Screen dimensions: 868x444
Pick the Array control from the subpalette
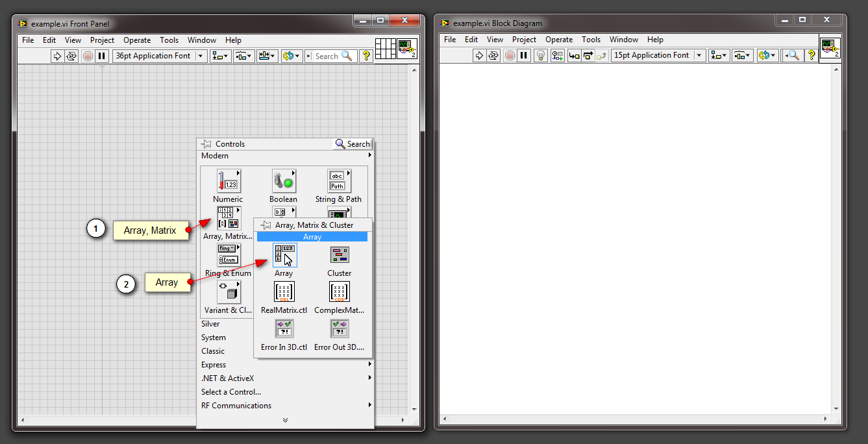tap(284, 255)
